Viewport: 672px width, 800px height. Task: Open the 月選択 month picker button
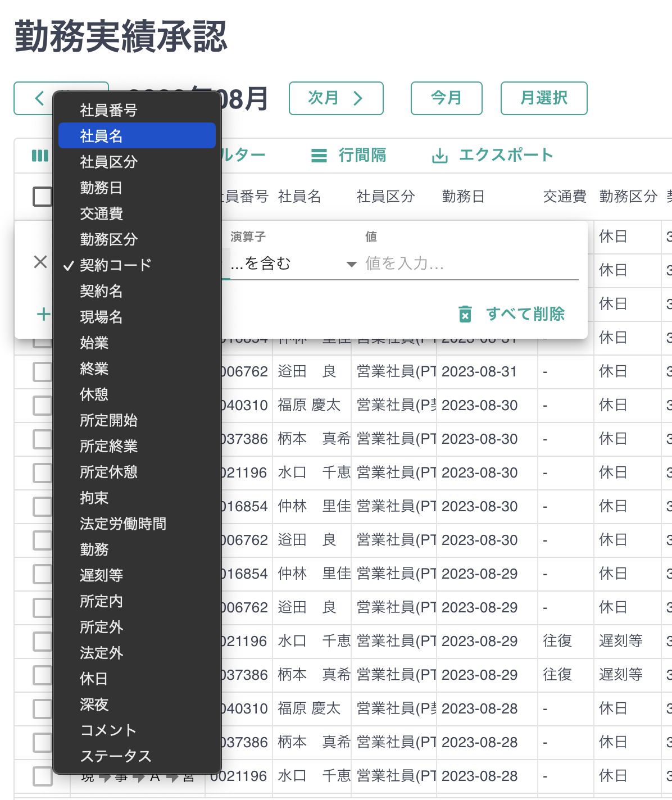pos(543,98)
